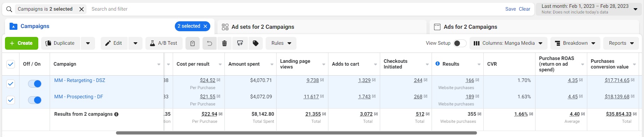Turn off MM - Retargeting - DSZ campaign
This screenshot has width=644, height=137.
point(35,84)
